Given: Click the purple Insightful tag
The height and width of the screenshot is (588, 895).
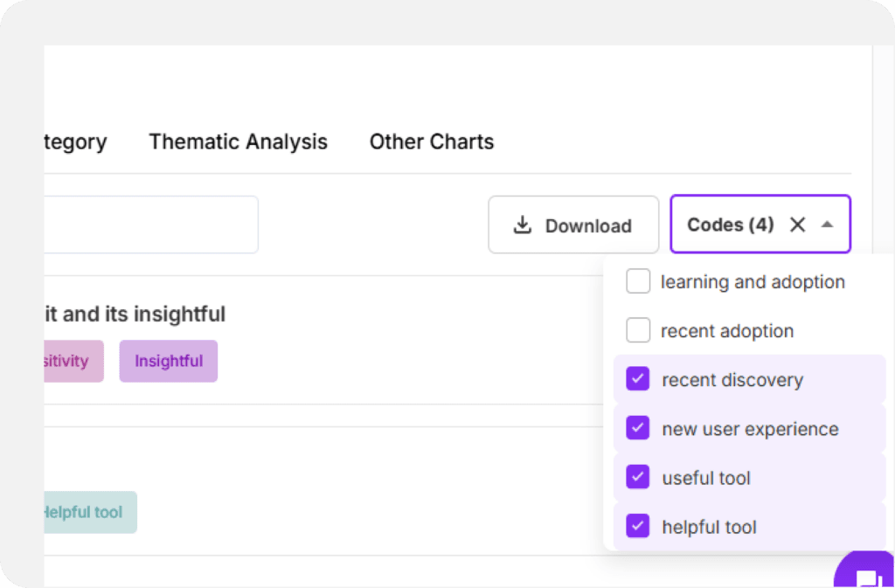Looking at the screenshot, I should coord(168,361).
